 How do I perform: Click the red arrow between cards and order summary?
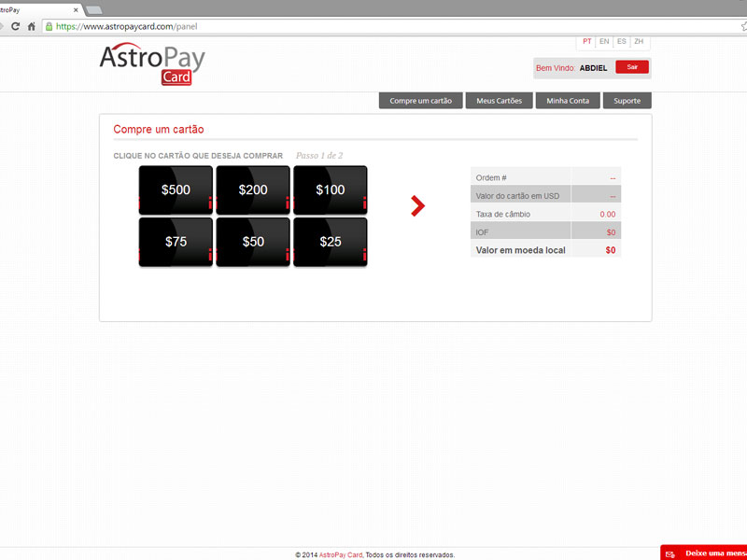point(416,207)
